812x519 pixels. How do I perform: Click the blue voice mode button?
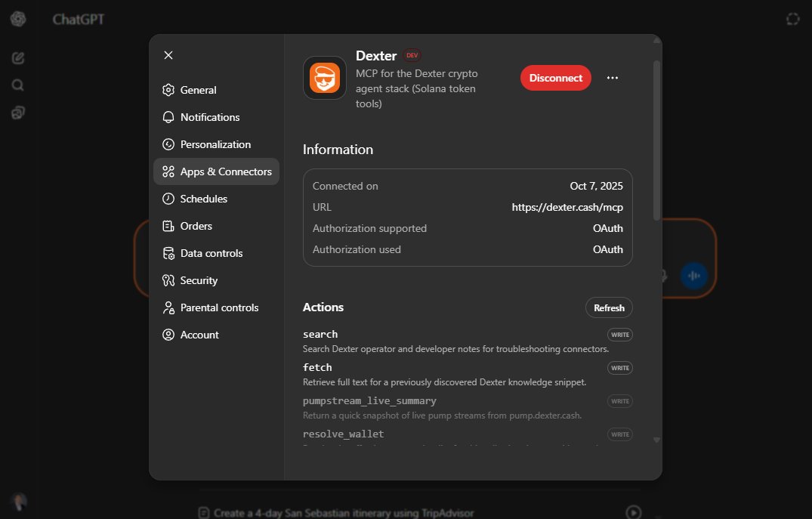[x=694, y=276]
